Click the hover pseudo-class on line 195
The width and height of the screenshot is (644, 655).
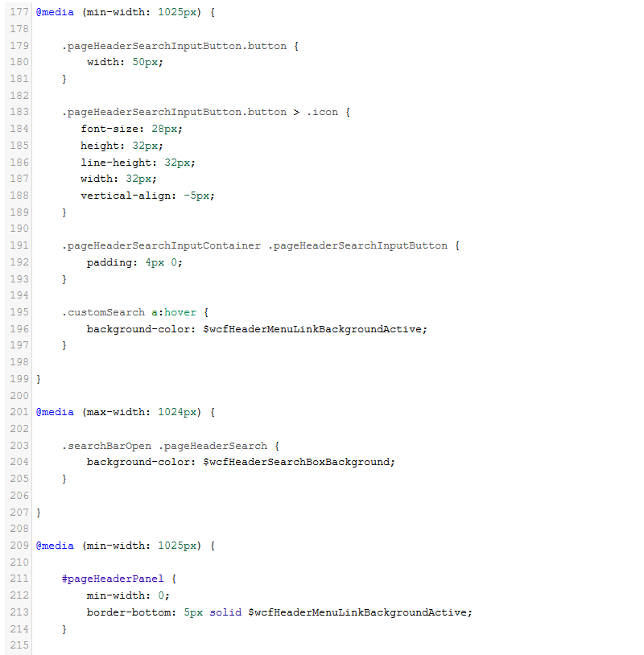(180, 312)
